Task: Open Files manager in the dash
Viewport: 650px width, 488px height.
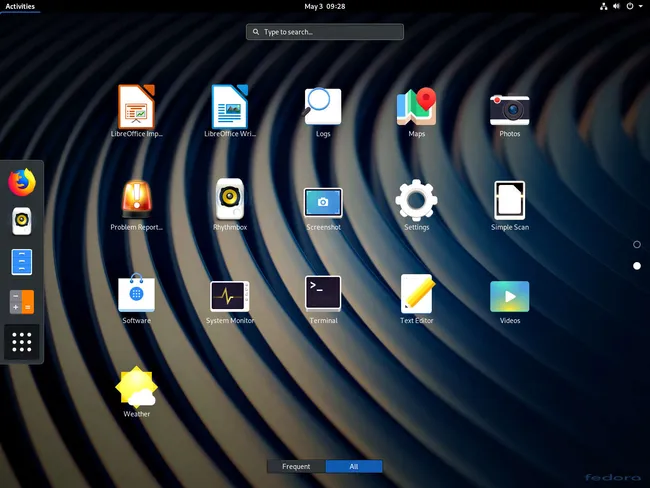Action: pyautogui.click(x=22, y=262)
